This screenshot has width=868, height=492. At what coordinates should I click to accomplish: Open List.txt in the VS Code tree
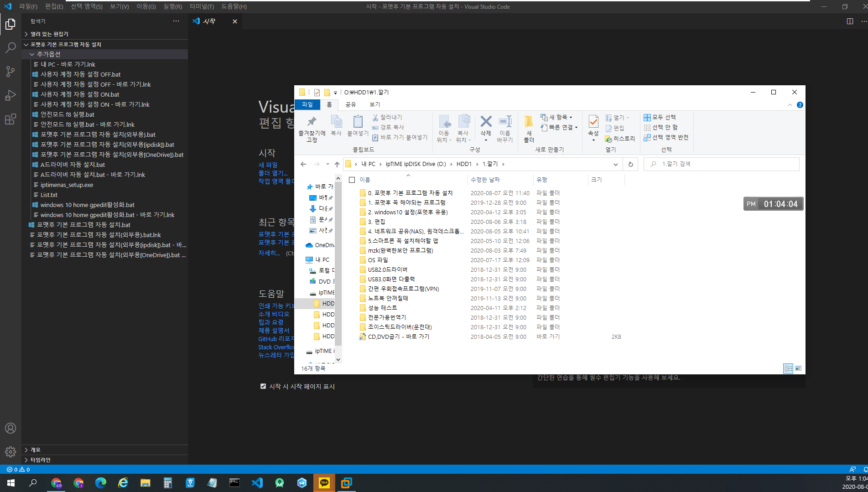[x=49, y=195]
